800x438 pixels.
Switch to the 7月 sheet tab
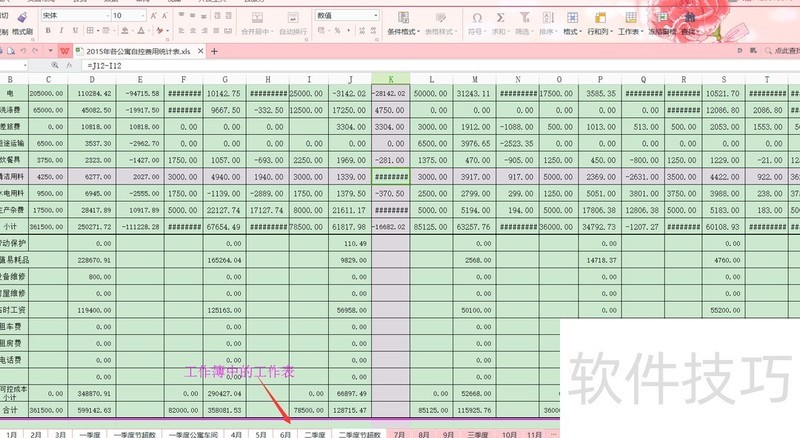tap(399, 434)
